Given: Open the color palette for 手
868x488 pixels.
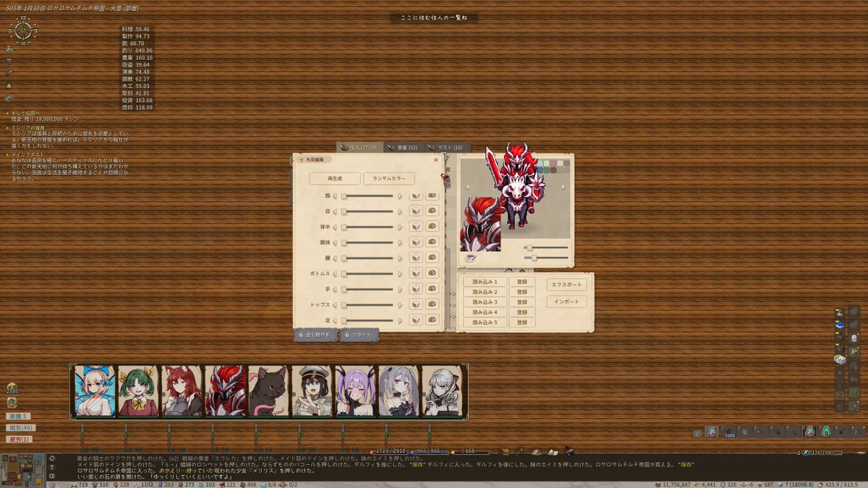Looking at the screenshot, I should click(432, 289).
